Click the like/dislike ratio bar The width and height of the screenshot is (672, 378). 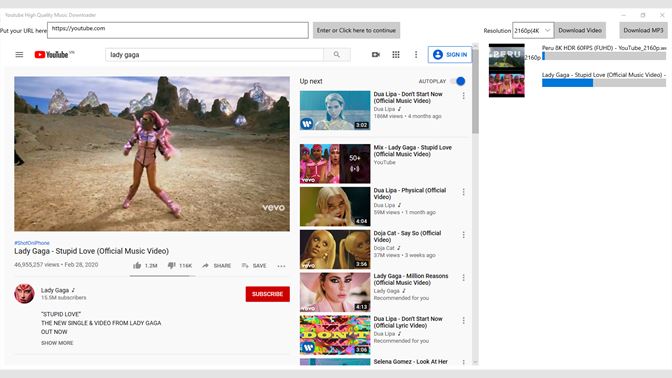point(162,276)
